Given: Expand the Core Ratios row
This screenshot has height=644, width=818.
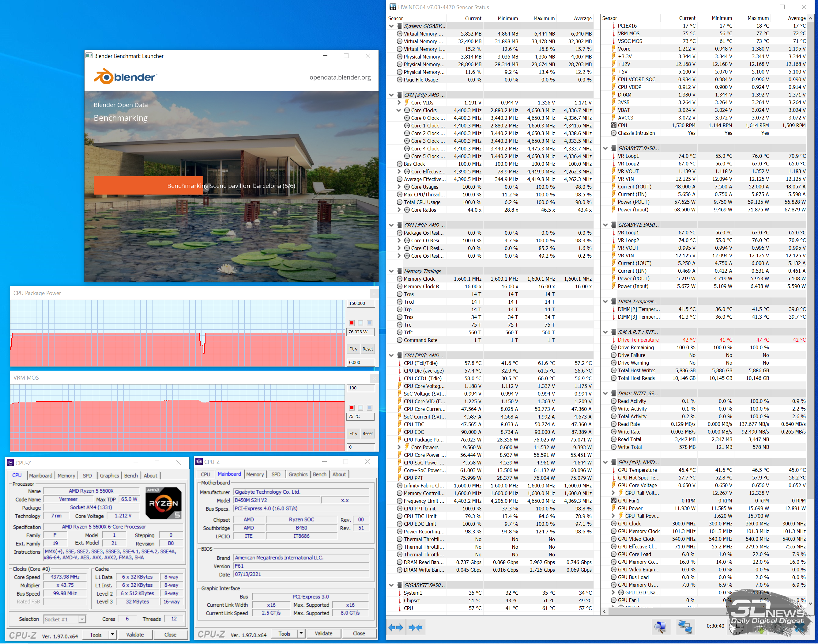Looking at the screenshot, I should [x=399, y=210].
